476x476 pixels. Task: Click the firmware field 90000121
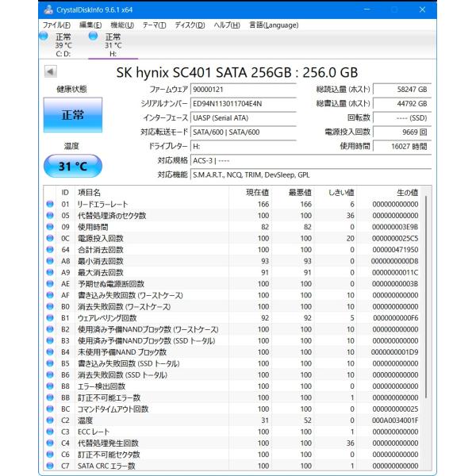coord(244,89)
